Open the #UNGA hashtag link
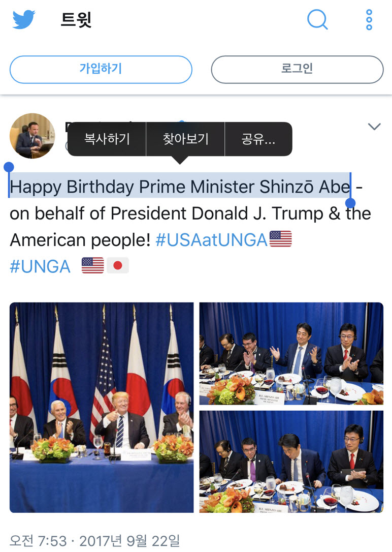The image size is (392, 552). point(40,266)
